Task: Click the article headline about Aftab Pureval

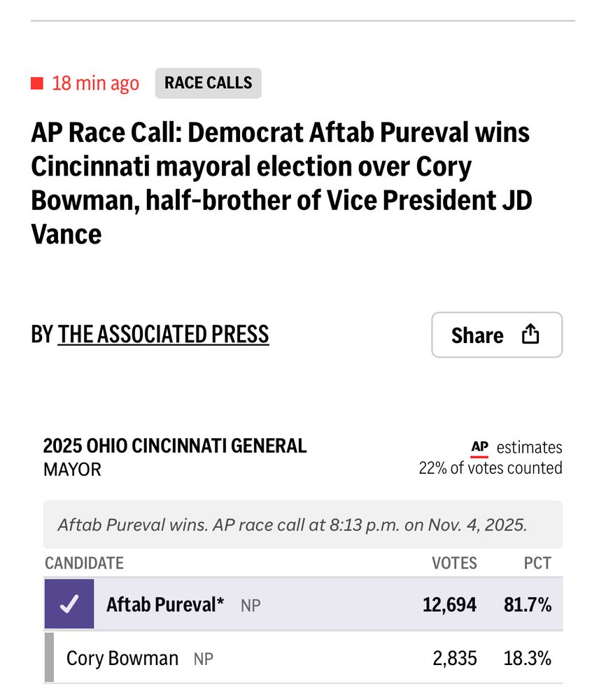Action: pos(280,183)
